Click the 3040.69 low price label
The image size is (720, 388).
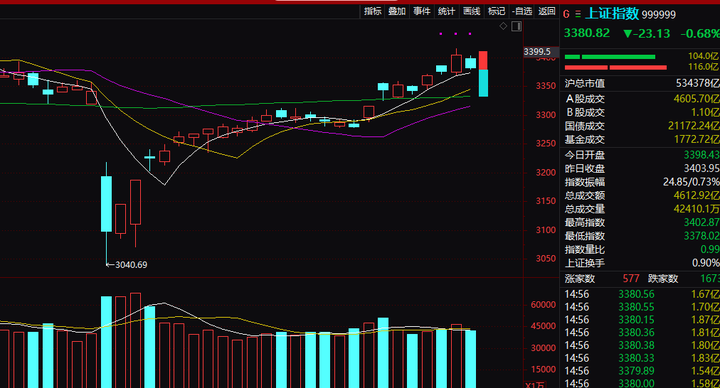pos(131,264)
